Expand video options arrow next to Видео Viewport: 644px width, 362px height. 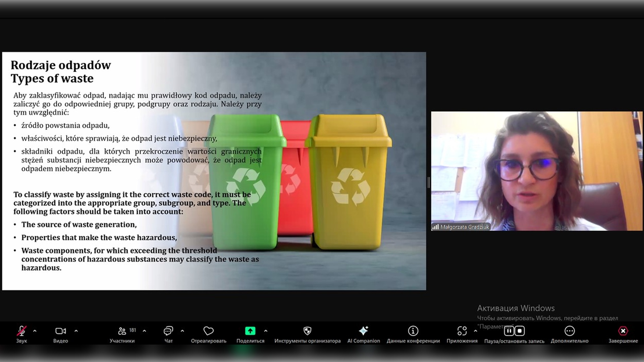tap(76, 331)
